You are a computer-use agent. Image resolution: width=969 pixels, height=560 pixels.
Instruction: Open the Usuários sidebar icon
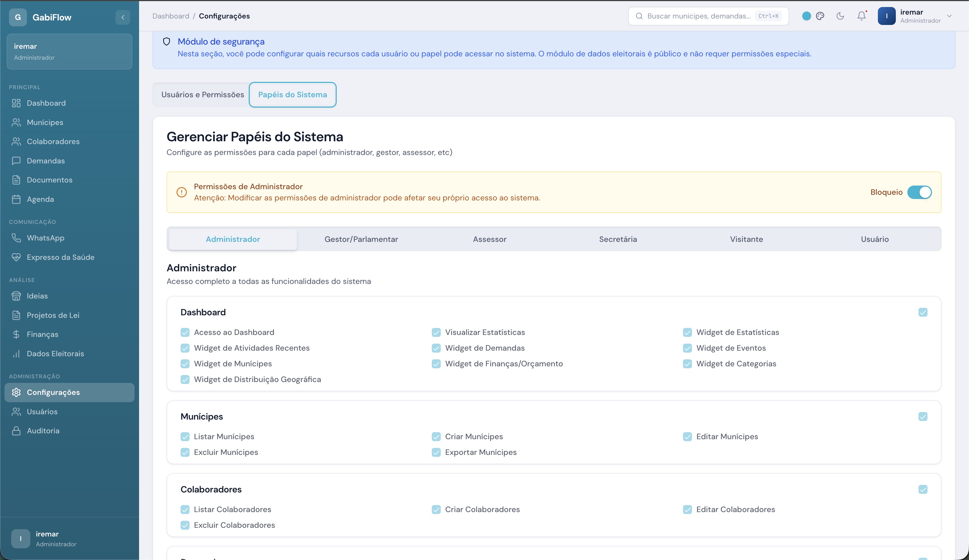click(x=16, y=412)
